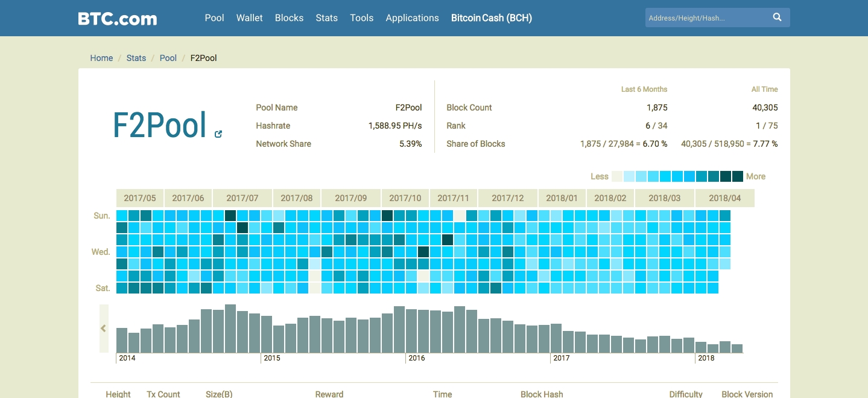The width and height of the screenshot is (868, 398).
Task: Click the 2017/09 month header
Action: pyautogui.click(x=351, y=198)
